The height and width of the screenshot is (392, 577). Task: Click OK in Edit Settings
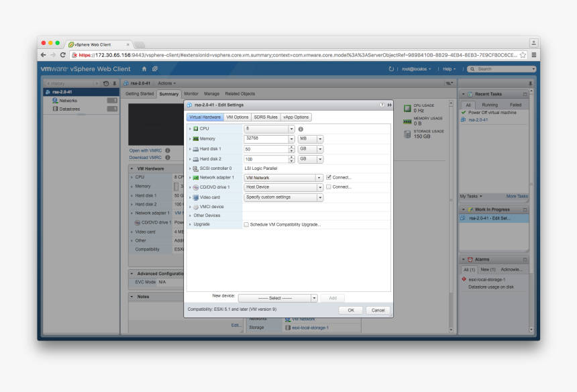point(351,310)
